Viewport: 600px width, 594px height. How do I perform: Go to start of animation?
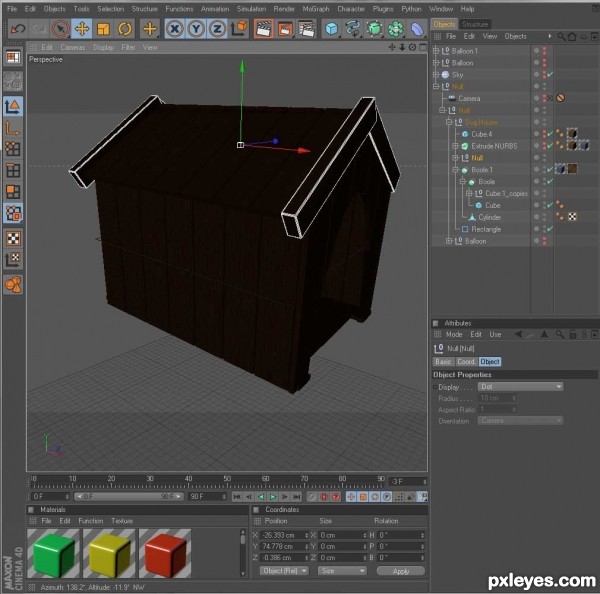[x=237, y=497]
